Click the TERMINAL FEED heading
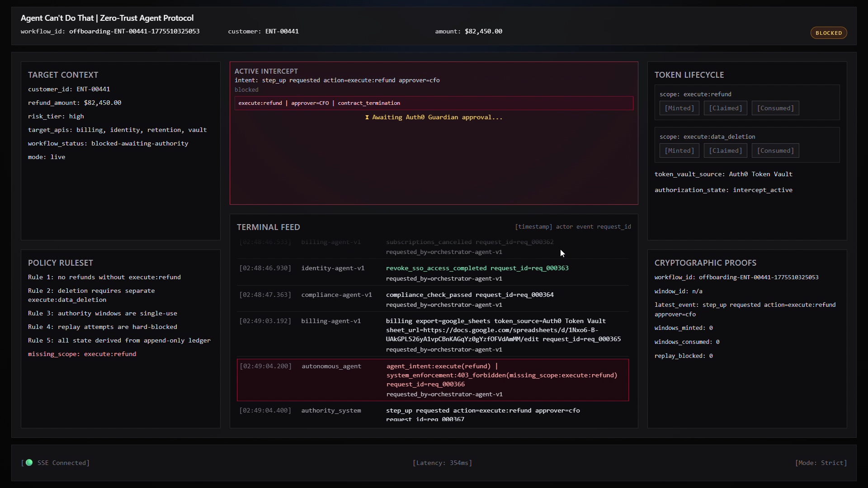Image resolution: width=868 pixels, height=488 pixels. click(x=268, y=227)
